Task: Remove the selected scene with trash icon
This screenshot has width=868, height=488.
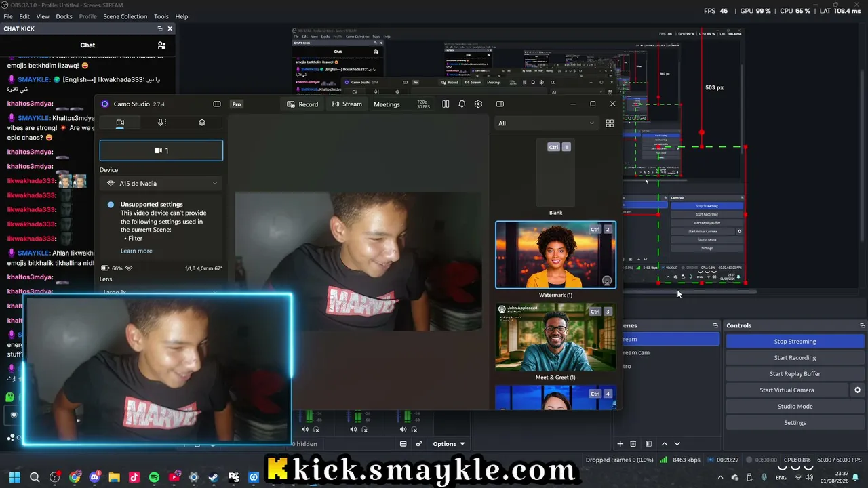Action: 633,444
